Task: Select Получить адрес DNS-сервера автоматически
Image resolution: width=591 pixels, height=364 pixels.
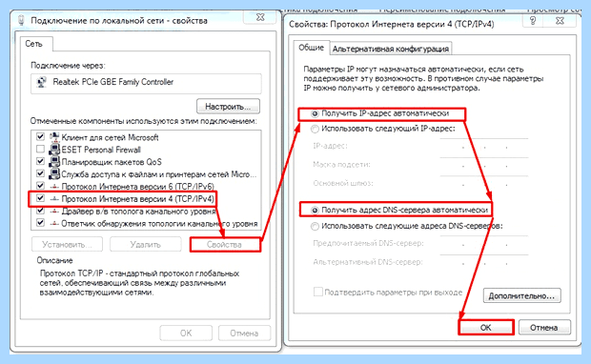Action: coord(315,211)
